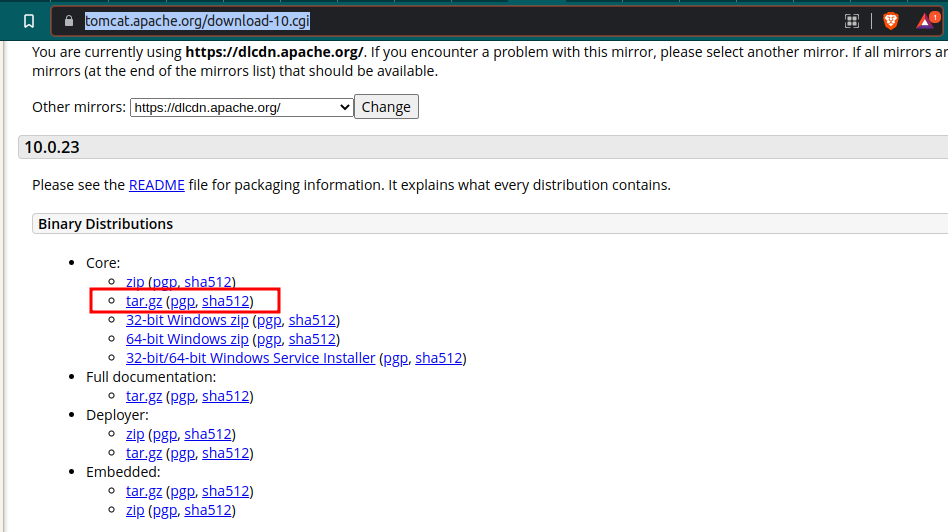
Task: Open the README link
Action: click(x=157, y=185)
